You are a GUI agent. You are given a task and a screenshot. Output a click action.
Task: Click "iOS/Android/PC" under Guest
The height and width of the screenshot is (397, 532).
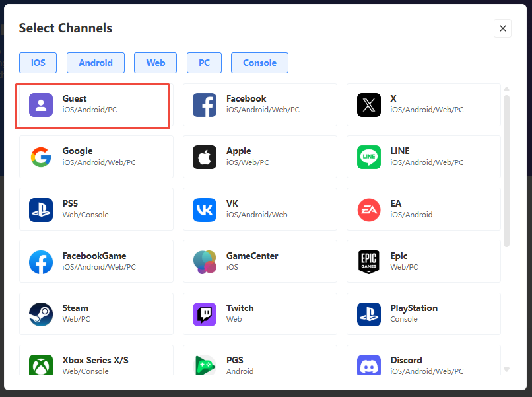tap(90, 110)
